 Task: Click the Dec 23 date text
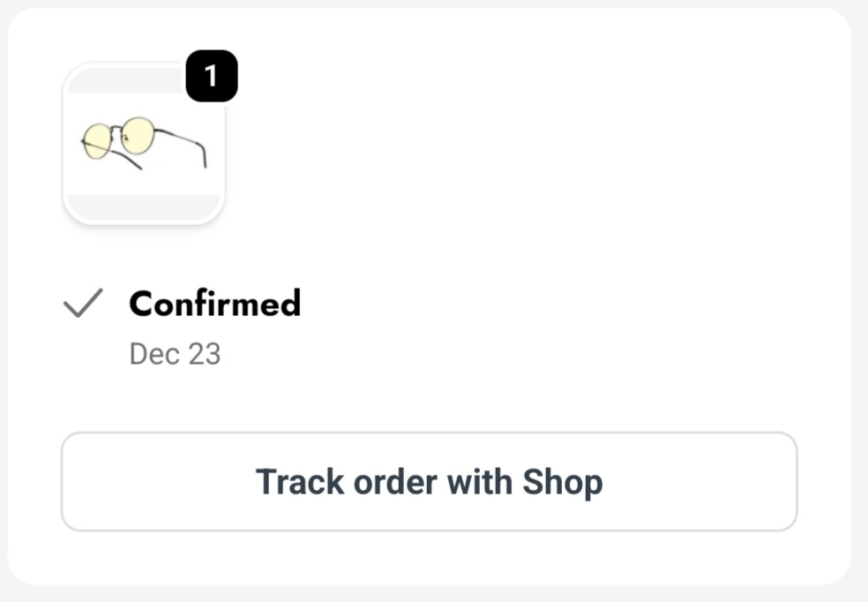[x=175, y=354]
